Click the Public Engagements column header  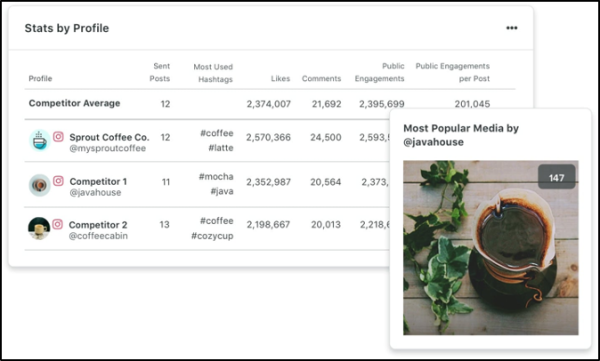coord(379,72)
